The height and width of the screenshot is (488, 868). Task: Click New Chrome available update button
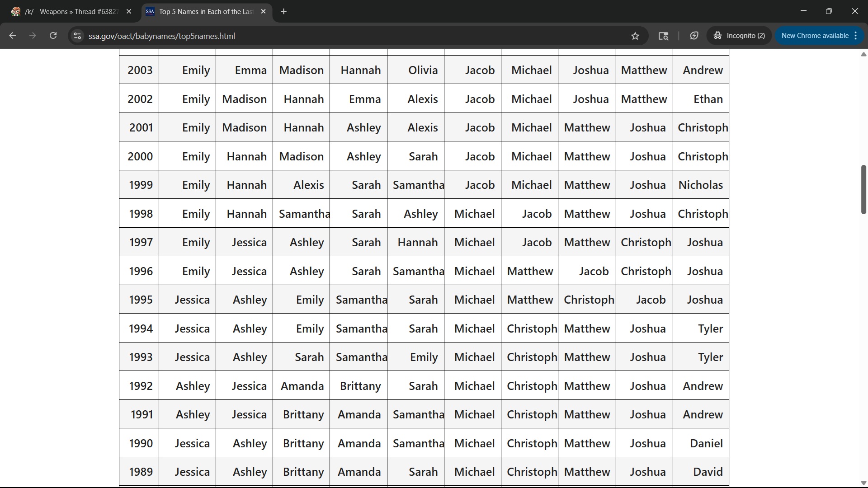coord(819,36)
